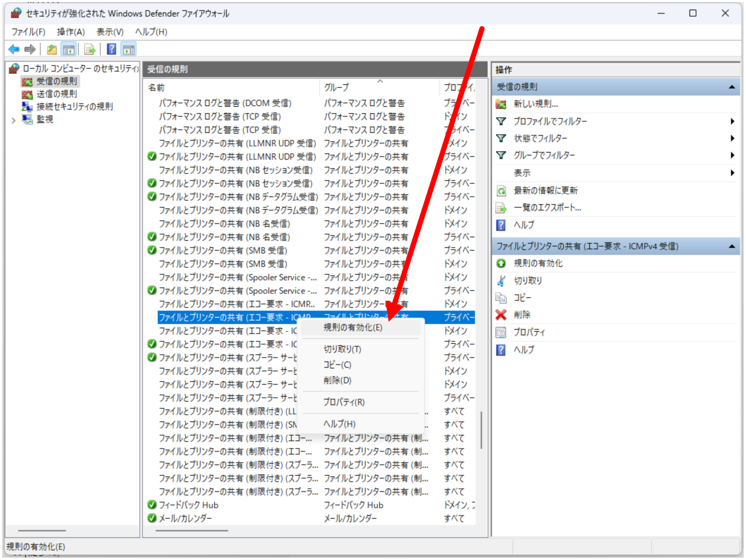Screen dimensions: 746x560
Task: Collapse the 受信の規則 actions section
Action: point(732,87)
